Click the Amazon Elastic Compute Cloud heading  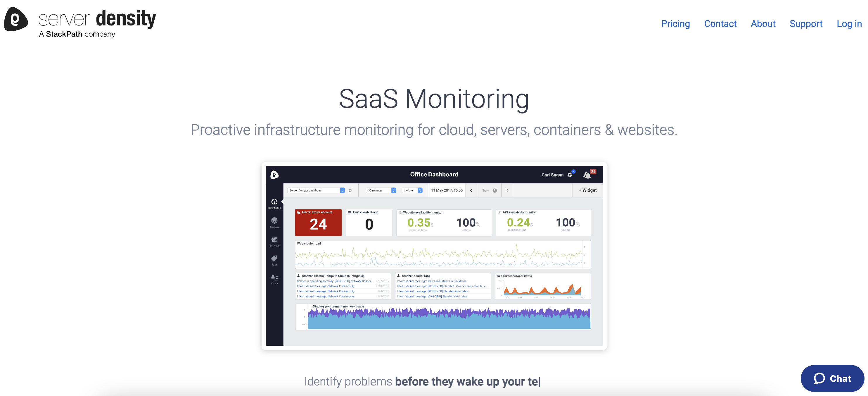pos(333,276)
